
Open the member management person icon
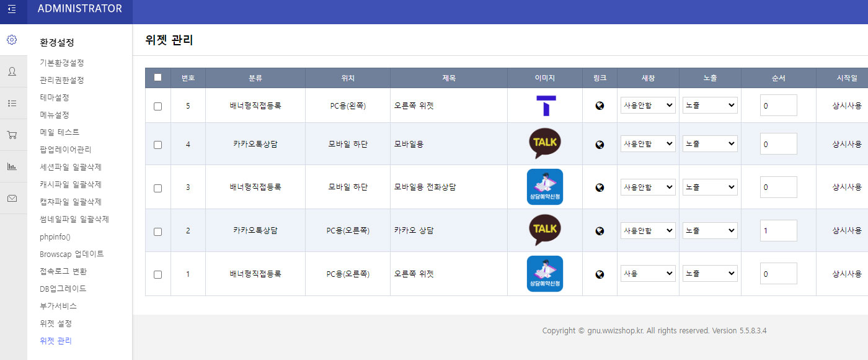point(12,71)
